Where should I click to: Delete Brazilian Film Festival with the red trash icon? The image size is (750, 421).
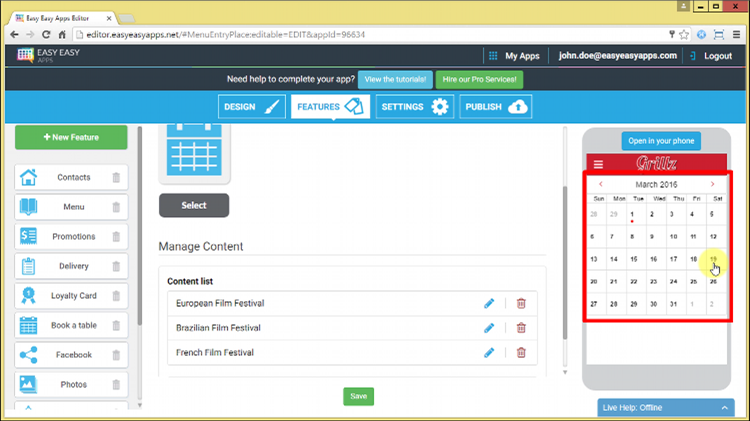click(x=521, y=328)
